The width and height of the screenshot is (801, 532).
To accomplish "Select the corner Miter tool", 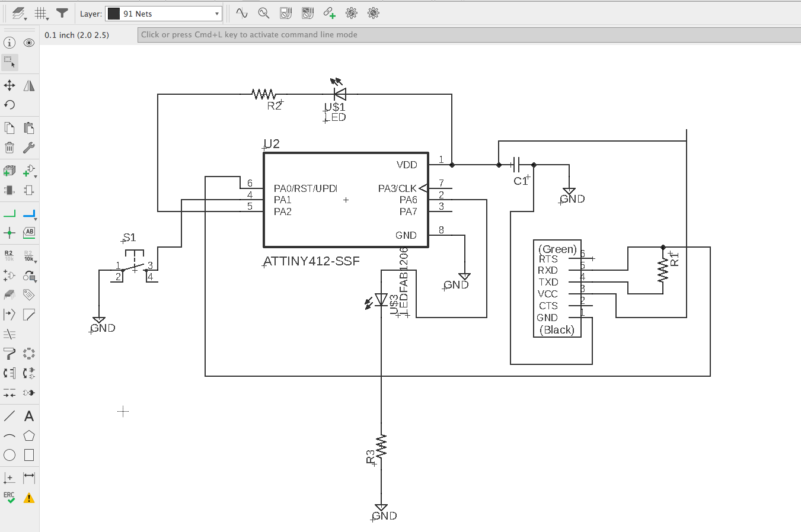I will click(x=29, y=315).
